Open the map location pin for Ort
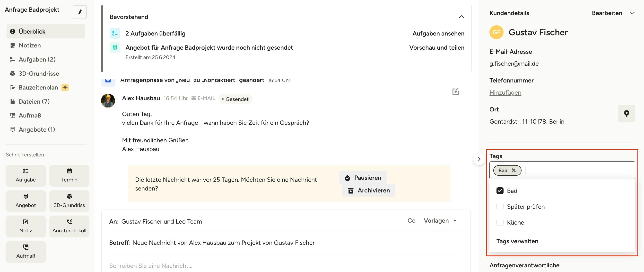Image resolution: width=644 pixels, height=272 pixels. point(626,114)
